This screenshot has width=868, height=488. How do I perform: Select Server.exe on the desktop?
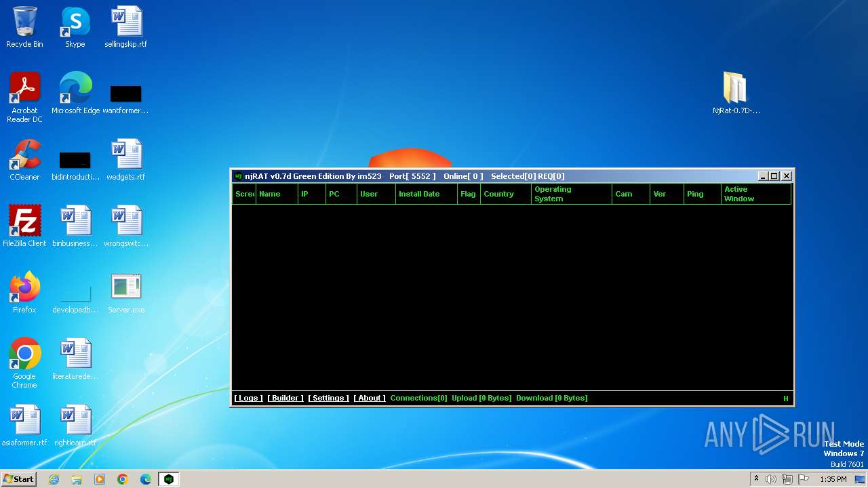(x=125, y=293)
